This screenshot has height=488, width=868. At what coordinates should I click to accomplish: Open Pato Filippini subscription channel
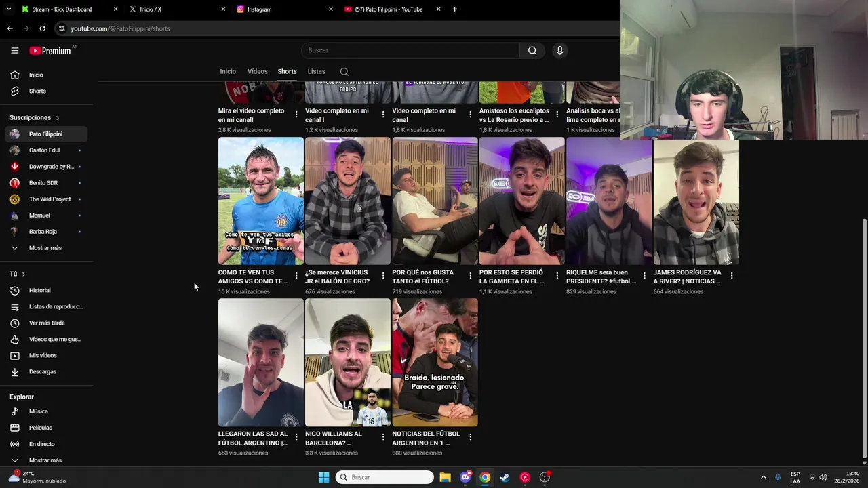point(46,134)
